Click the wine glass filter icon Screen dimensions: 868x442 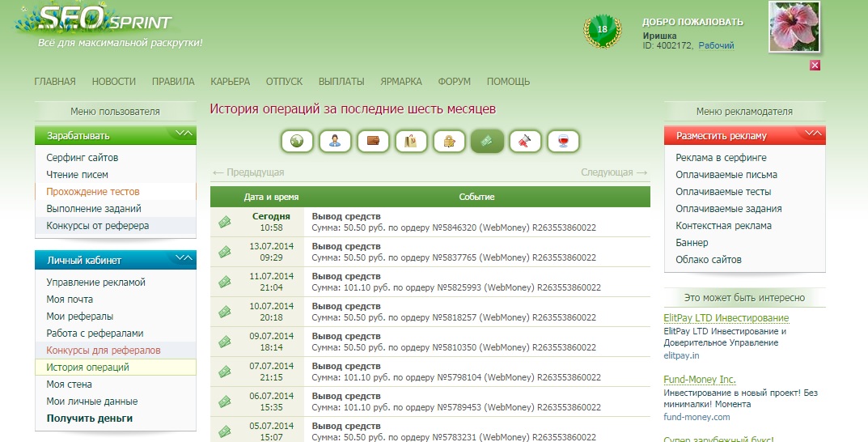point(563,141)
